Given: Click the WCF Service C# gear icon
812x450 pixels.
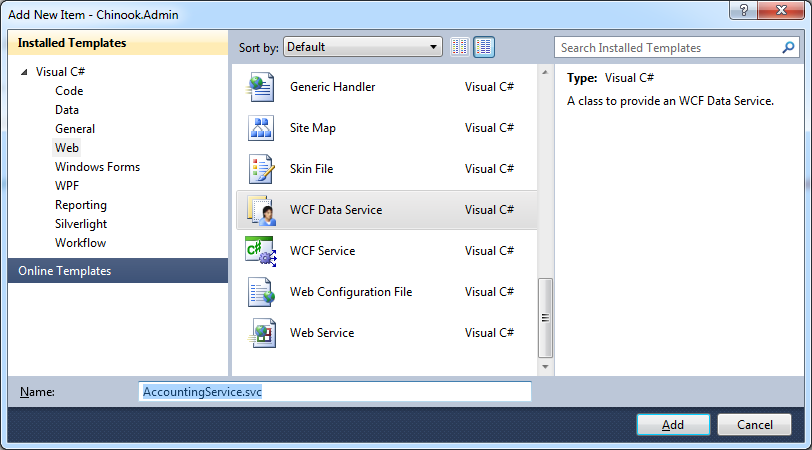Looking at the screenshot, I should 261,251.
